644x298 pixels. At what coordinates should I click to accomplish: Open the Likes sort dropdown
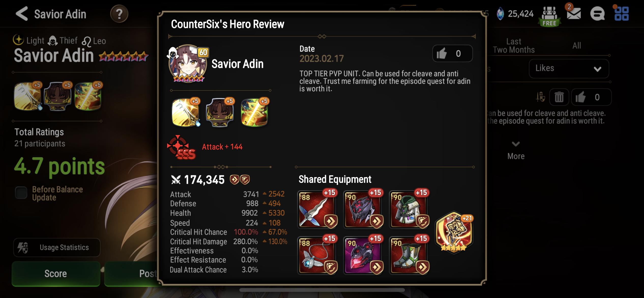(x=569, y=69)
